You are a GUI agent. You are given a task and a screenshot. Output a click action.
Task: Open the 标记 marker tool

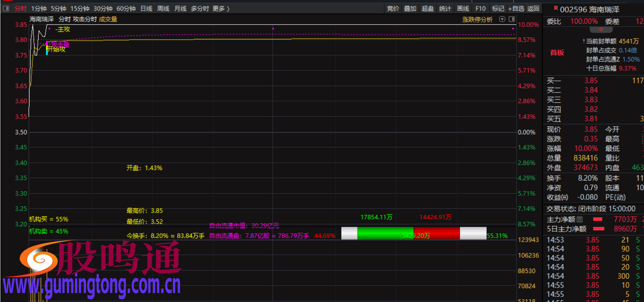point(498,8)
